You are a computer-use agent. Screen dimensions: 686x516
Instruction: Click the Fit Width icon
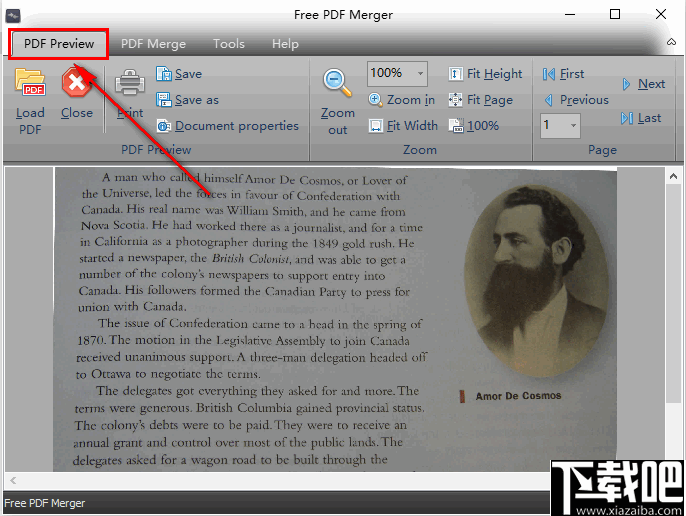point(375,126)
